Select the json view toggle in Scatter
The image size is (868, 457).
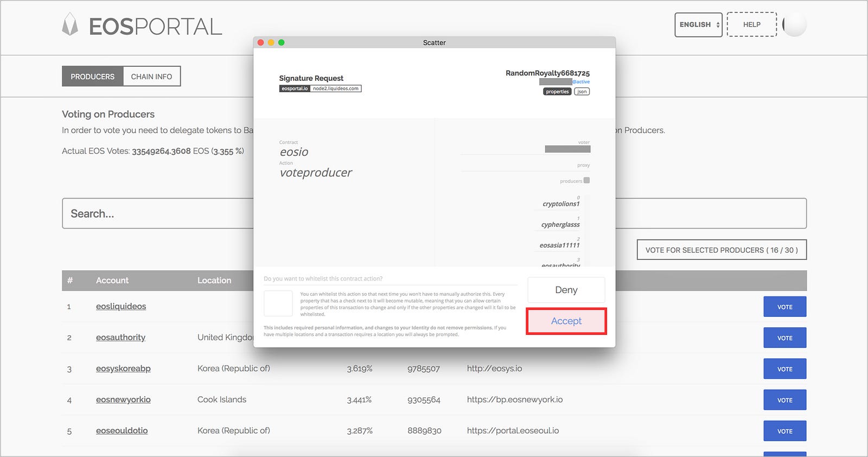click(582, 92)
